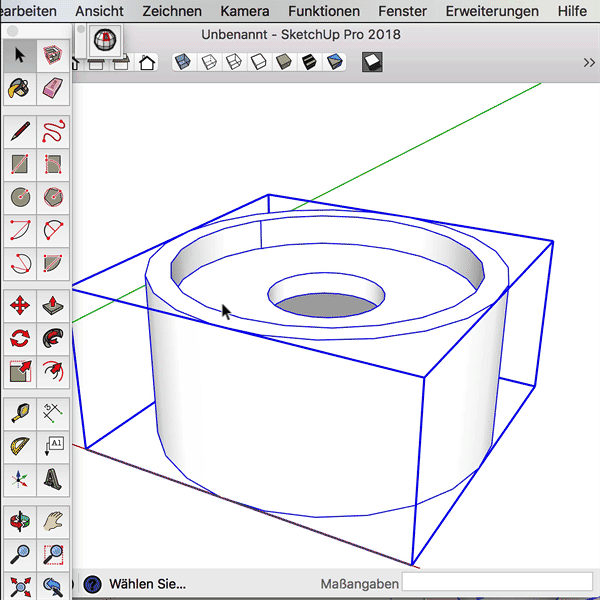Image resolution: width=600 pixels, height=600 pixels.
Task: Toggle Back Edges display style
Action: click(x=209, y=62)
